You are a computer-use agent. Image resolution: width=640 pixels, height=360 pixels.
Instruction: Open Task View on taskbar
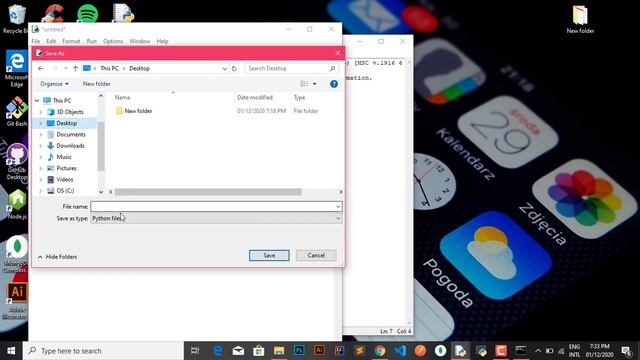[x=195, y=351]
